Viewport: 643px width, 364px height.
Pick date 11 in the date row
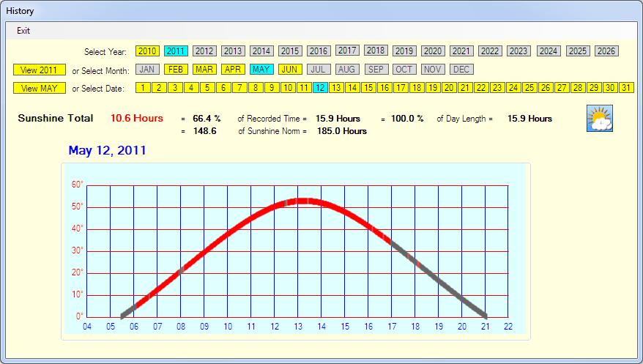click(304, 88)
